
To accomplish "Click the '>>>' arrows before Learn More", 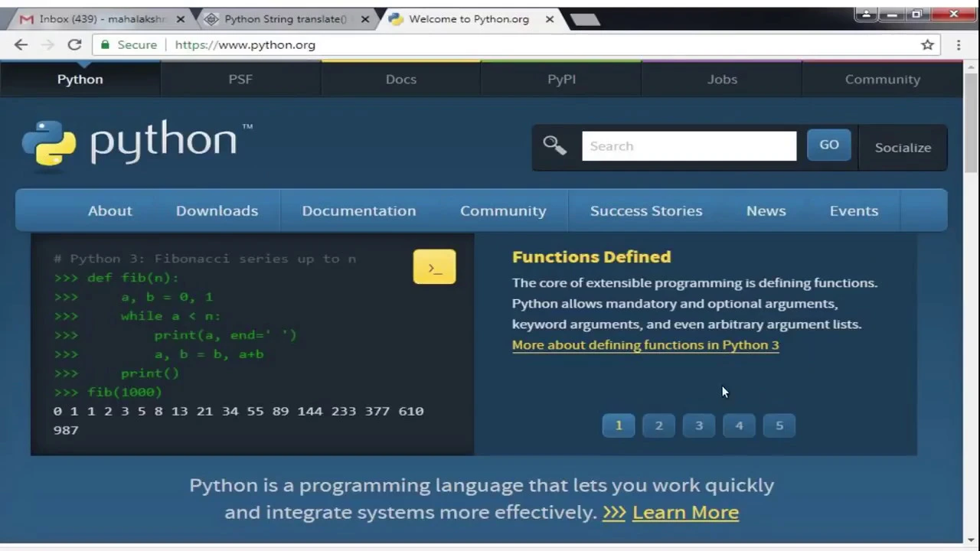I will pyautogui.click(x=614, y=512).
